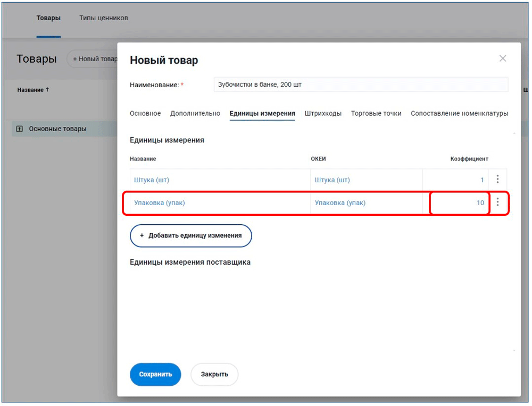Switch to the Типы ценников top tab
Screen dimensions: 532x406
click(x=104, y=18)
